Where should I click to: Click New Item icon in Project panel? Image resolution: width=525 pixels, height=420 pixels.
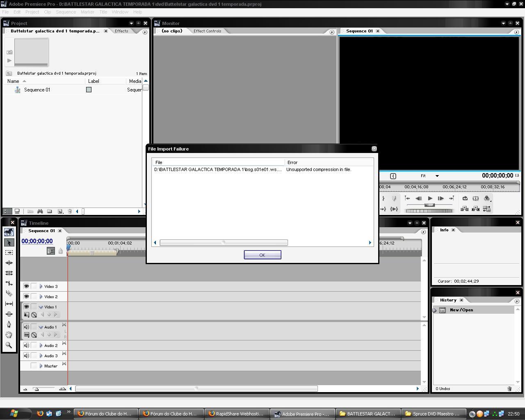click(x=60, y=211)
